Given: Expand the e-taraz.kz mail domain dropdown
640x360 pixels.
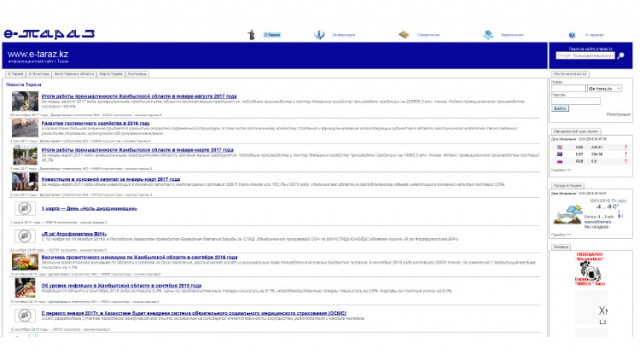Looking at the screenshot, I should (x=604, y=89).
